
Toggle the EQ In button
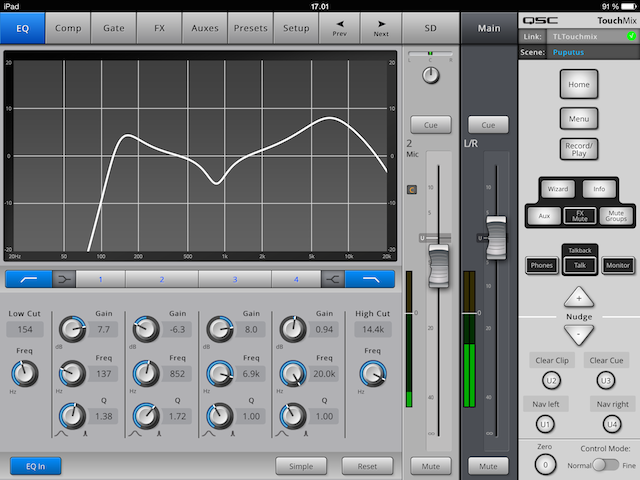click(36, 466)
